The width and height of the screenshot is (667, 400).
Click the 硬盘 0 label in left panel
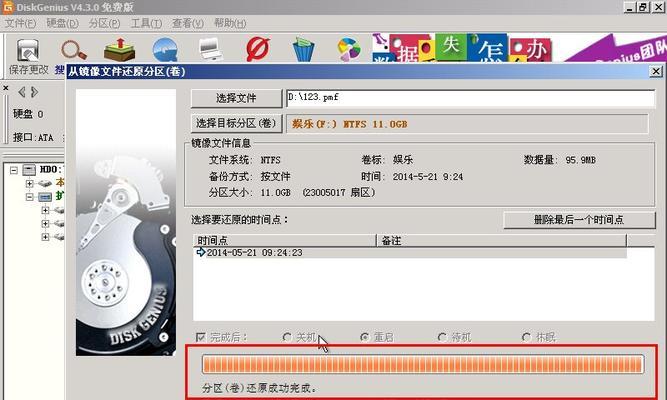(x=28, y=114)
